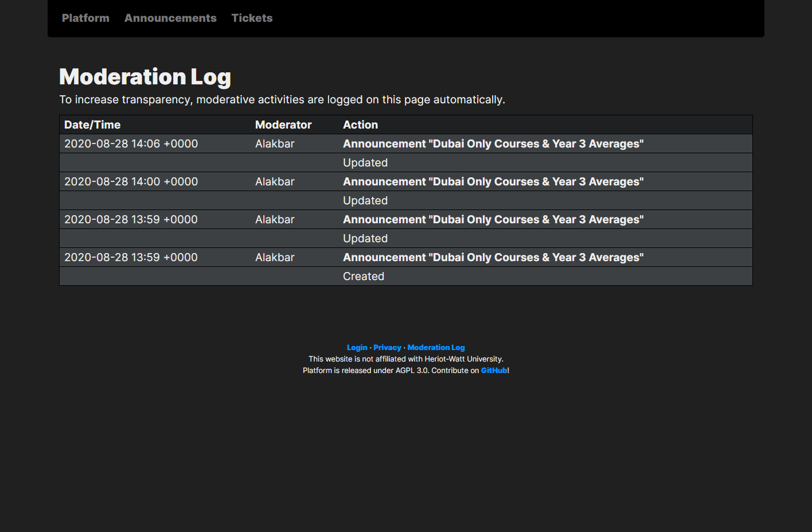
Task: Click the Heriot-Watt University disclaimer text
Action: coord(406,359)
